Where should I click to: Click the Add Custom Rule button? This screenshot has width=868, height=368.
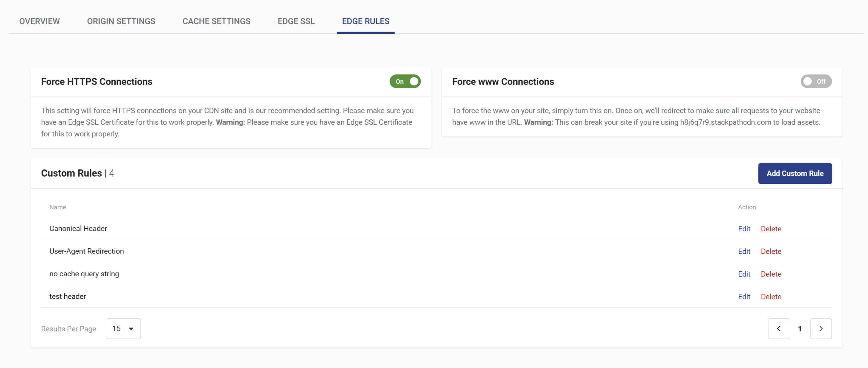click(x=795, y=173)
